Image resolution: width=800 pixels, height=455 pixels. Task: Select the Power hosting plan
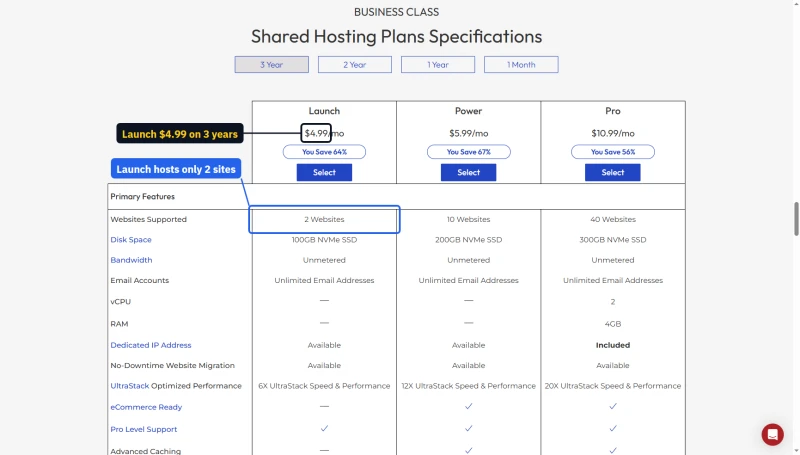[x=468, y=172]
